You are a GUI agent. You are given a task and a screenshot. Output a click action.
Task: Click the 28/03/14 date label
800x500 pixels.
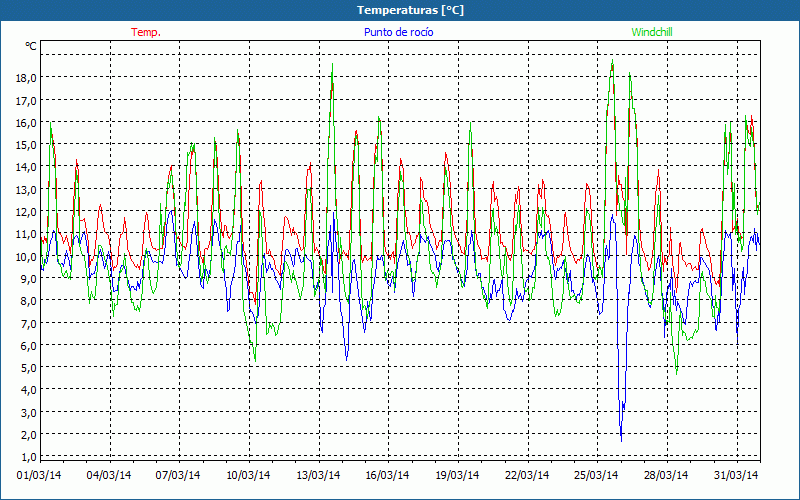[666, 475]
